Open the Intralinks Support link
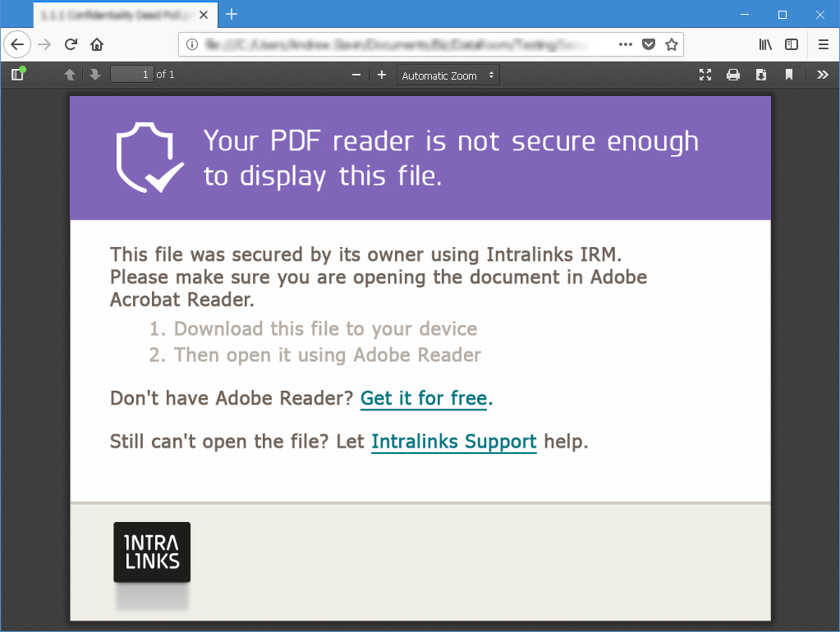 click(x=454, y=442)
